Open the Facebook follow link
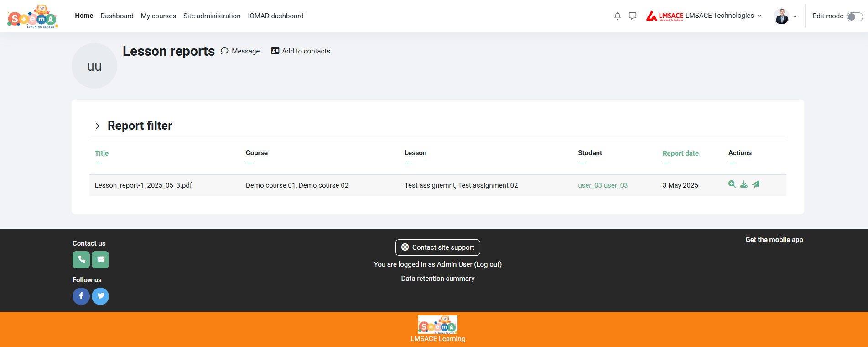 pyautogui.click(x=81, y=296)
